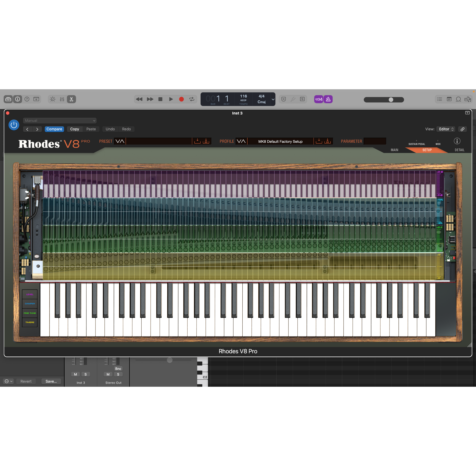The height and width of the screenshot is (476, 476).
Task: Open the Rhodes info icon
Action: point(457,141)
